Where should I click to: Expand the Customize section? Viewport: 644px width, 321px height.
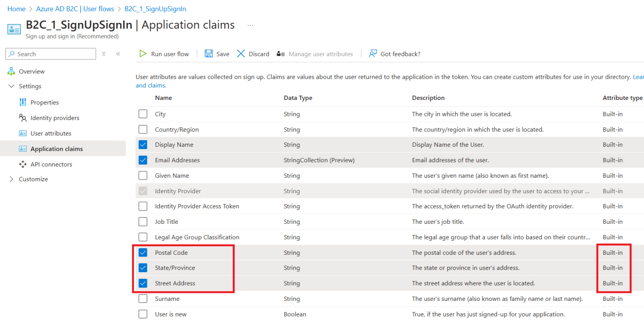pyautogui.click(x=12, y=179)
